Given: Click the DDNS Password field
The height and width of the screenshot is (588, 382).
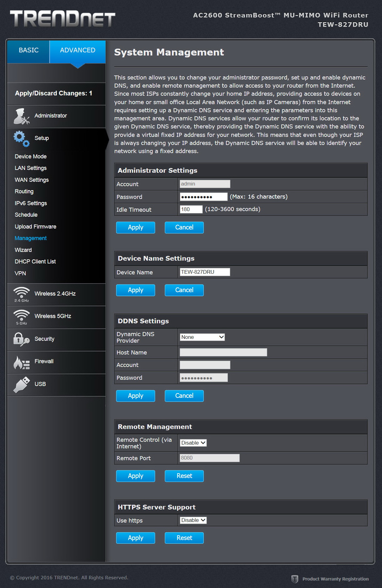Looking at the screenshot, I should [203, 378].
